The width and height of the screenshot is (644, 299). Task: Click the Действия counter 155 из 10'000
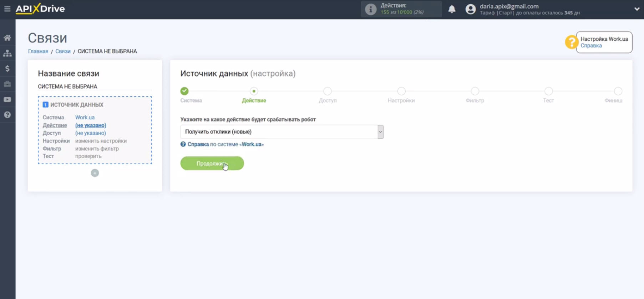coord(402,12)
